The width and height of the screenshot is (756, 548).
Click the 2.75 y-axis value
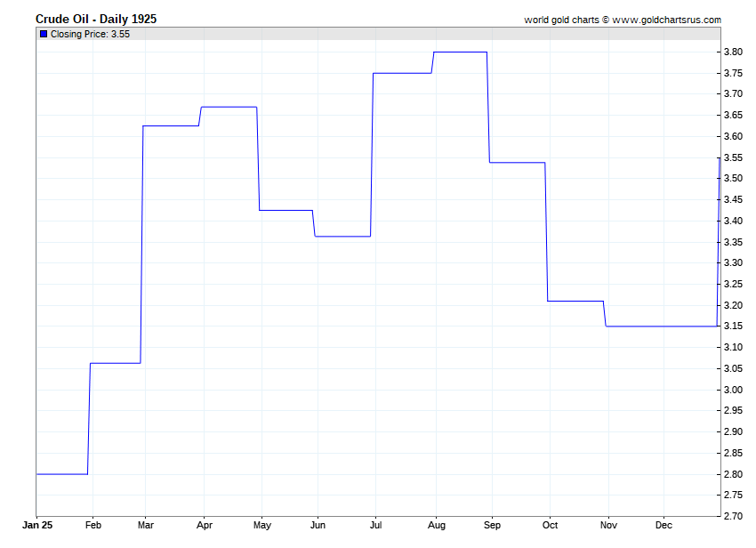coord(734,495)
